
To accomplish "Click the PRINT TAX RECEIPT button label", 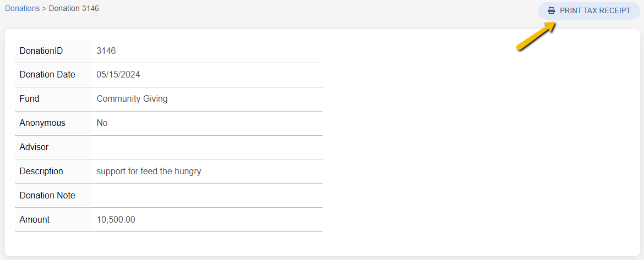I will pos(595,11).
